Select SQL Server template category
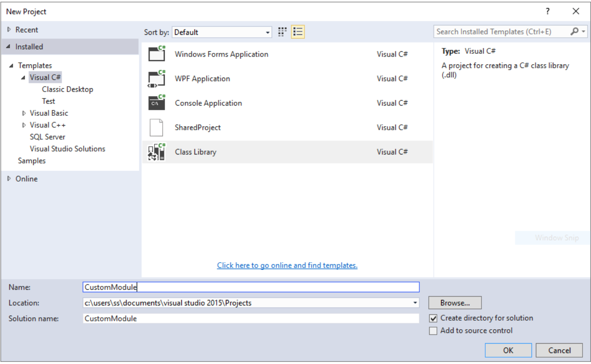 coord(48,137)
